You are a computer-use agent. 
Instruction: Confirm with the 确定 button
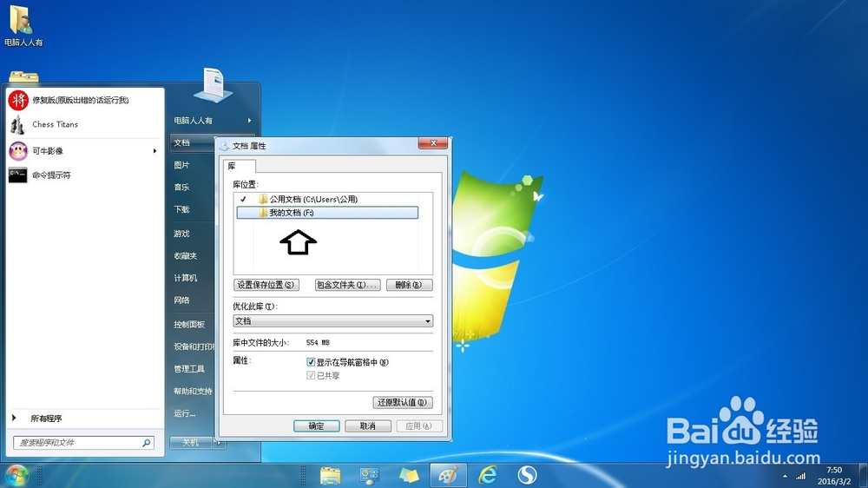[x=316, y=426]
